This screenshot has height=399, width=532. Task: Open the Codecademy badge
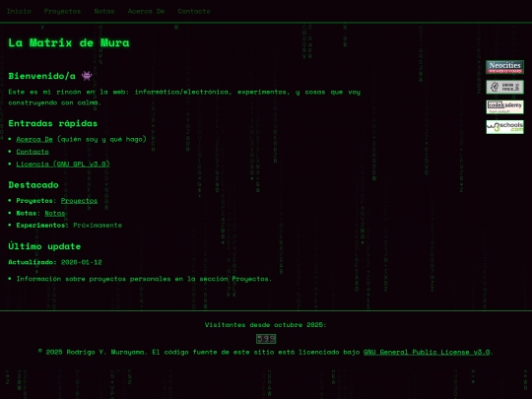coord(504,106)
